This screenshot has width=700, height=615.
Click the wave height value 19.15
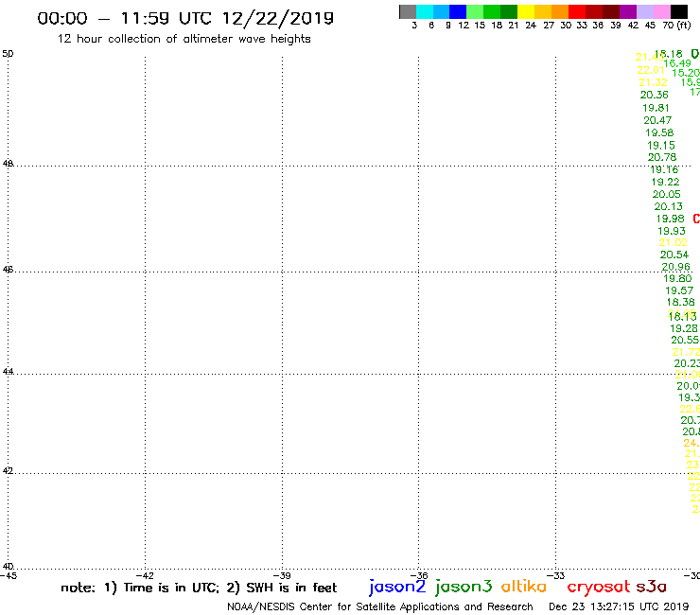pyautogui.click(x=661, y=145)
